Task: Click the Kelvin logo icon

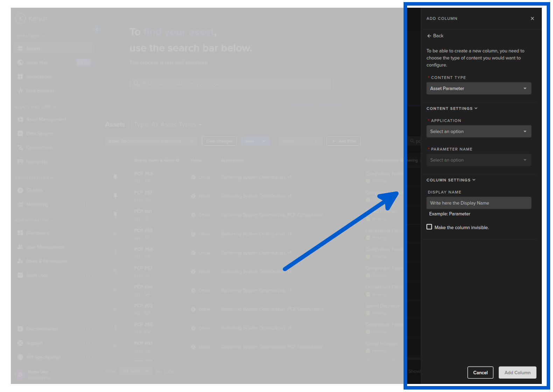Action: click(x=21, y=19)
